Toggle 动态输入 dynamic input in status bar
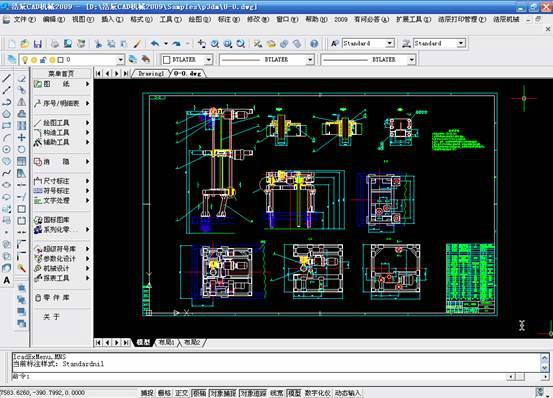 click(x=348, y=393)
